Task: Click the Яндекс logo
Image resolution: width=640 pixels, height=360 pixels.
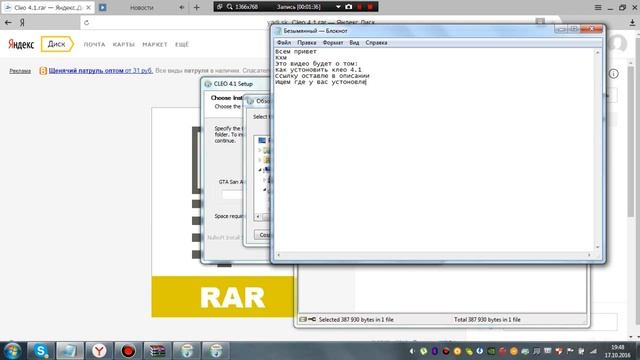Action: [21, 44]
